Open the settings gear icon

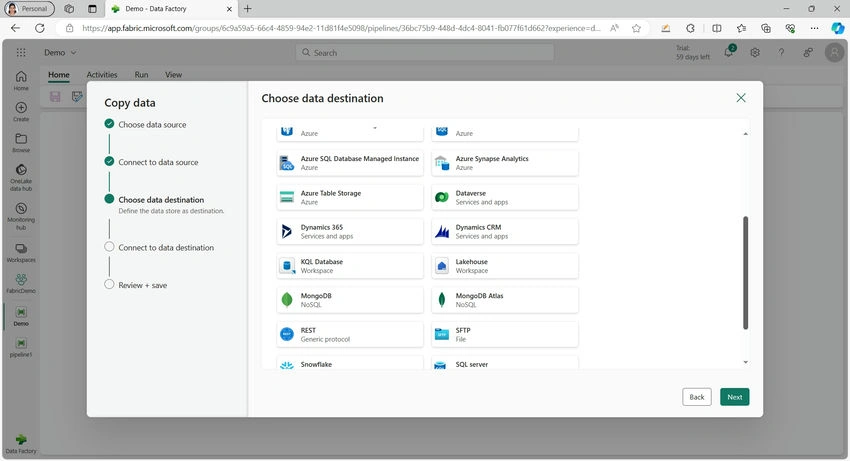[x=755, y=53]
